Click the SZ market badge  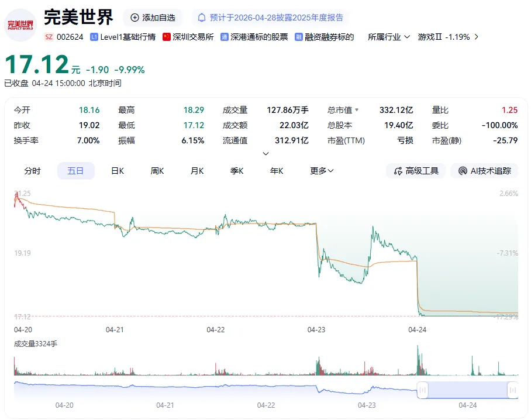point(49,37)
